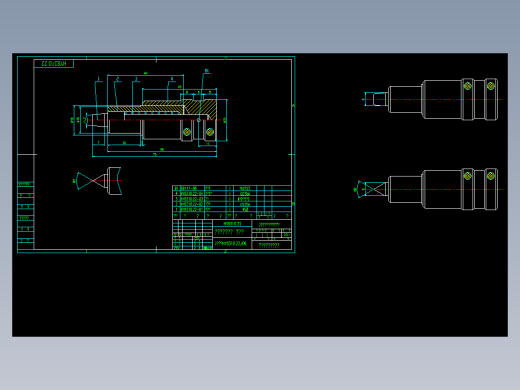The height and width of the screenshot is (390, 520).
Task: Click balloon callout number 3 in section view
Action: click(x=136, y=79)
